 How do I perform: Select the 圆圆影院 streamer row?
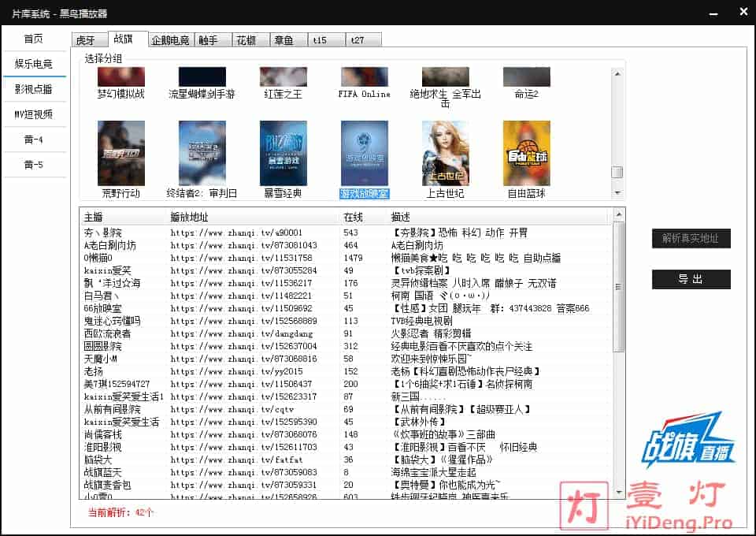[346, 346]
